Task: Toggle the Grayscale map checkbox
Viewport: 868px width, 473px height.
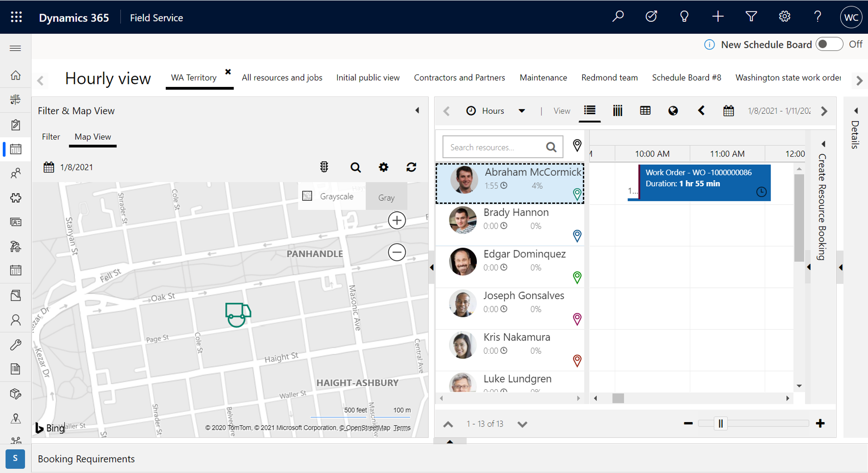Action: 308,196
